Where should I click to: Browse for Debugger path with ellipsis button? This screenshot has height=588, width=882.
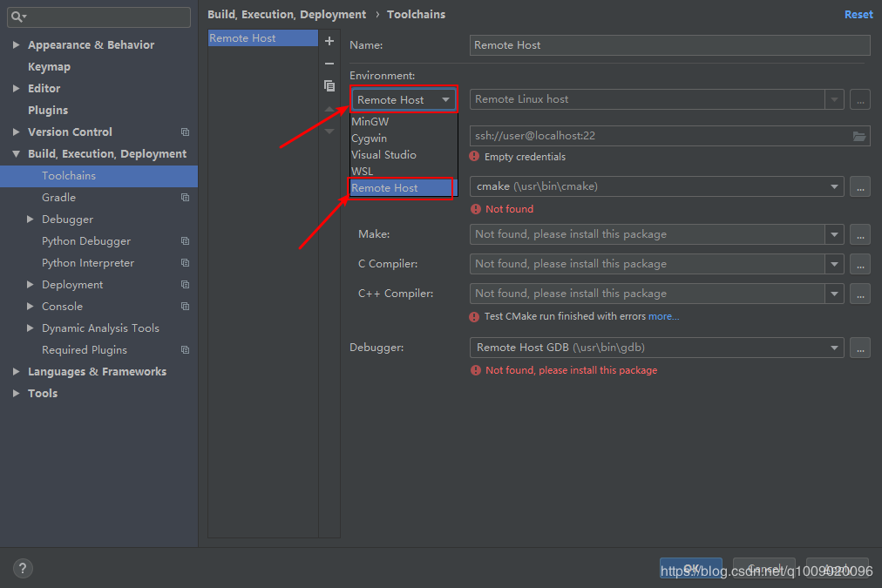(860, 348)
